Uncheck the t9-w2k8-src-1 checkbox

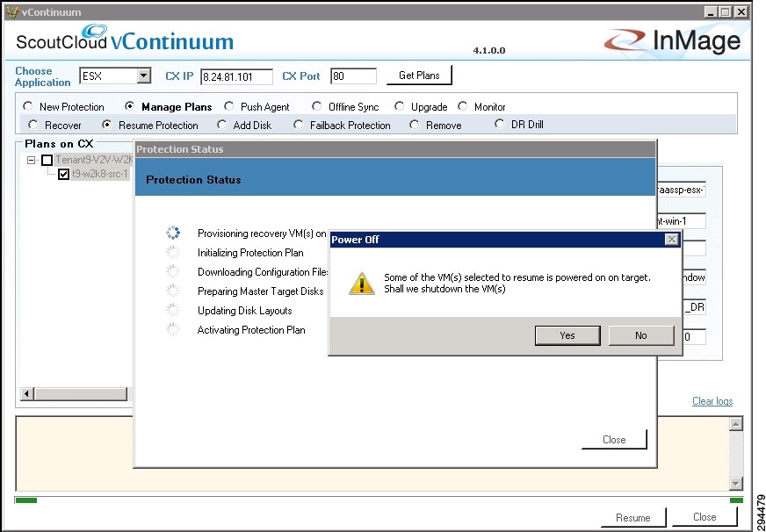pos(63,174)
